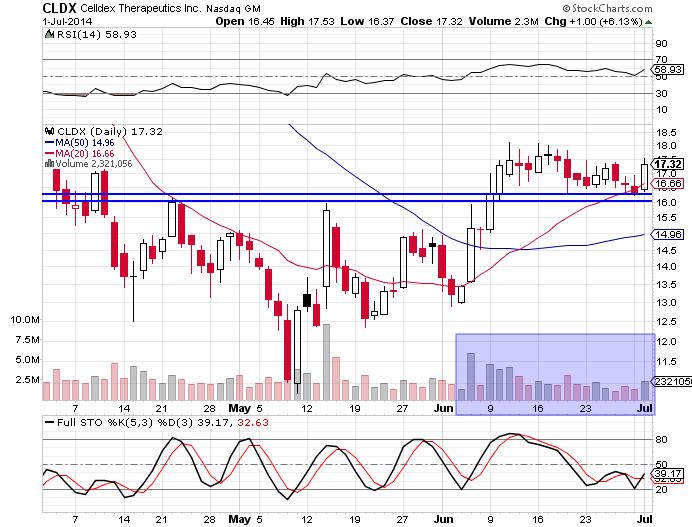Click the 'Volume 2.3M' header value

tap(504, 21)
